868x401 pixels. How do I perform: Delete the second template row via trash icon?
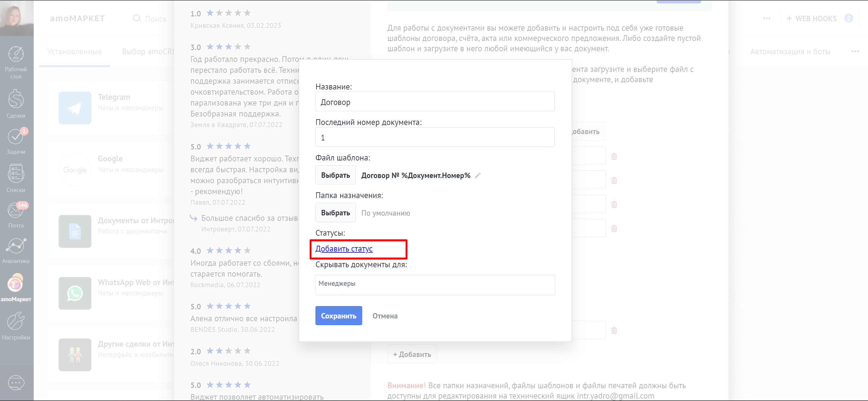click(x=614, y=180)
